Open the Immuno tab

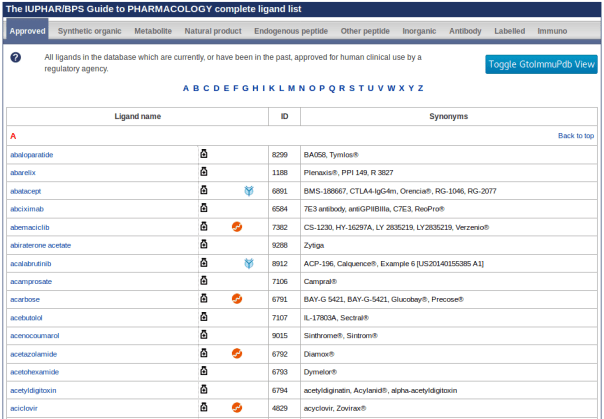pyautogui.click(x=552, y=31)
